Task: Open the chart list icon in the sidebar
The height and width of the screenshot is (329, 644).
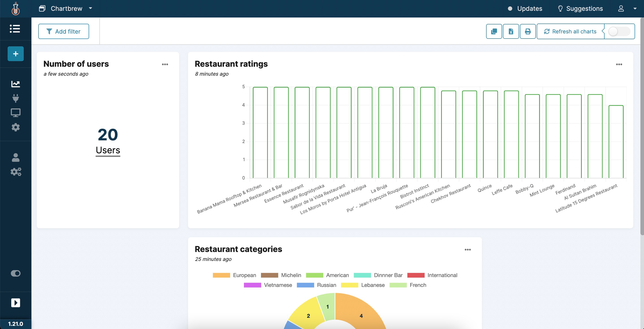Action: click(x=15, y=29)
